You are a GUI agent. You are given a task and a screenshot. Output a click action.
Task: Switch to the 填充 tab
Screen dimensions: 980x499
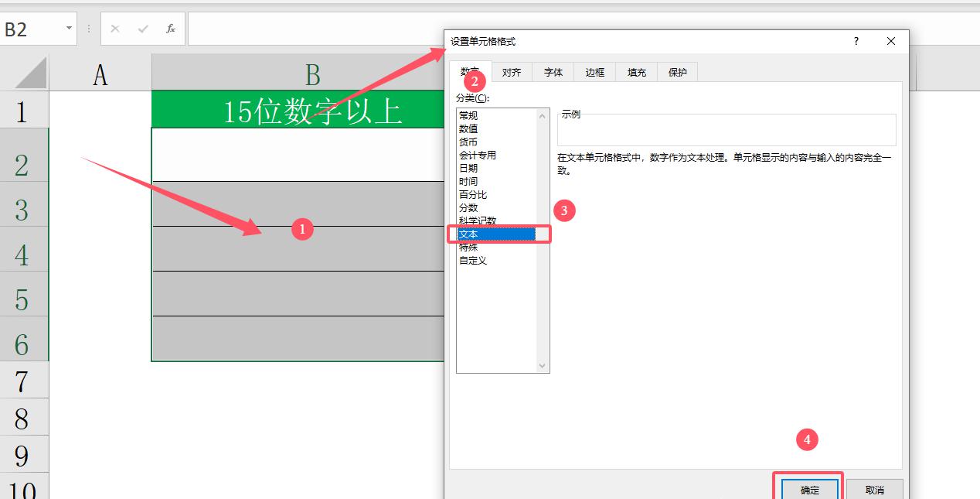[637, 72]
